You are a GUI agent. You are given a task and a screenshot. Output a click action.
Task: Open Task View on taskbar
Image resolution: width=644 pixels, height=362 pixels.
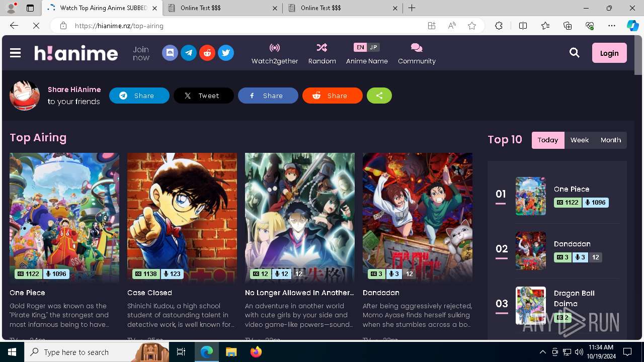pyautogui.click(x=181, y=352)
